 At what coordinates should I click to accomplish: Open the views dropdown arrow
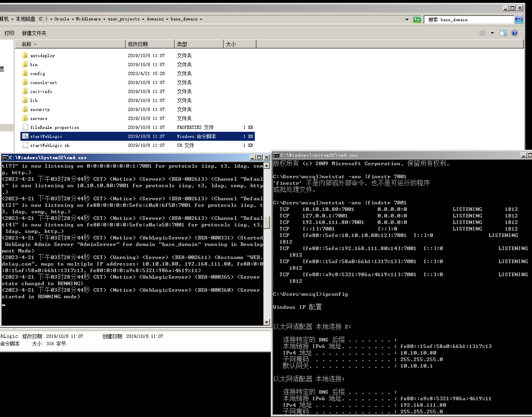tap(492, 33)
